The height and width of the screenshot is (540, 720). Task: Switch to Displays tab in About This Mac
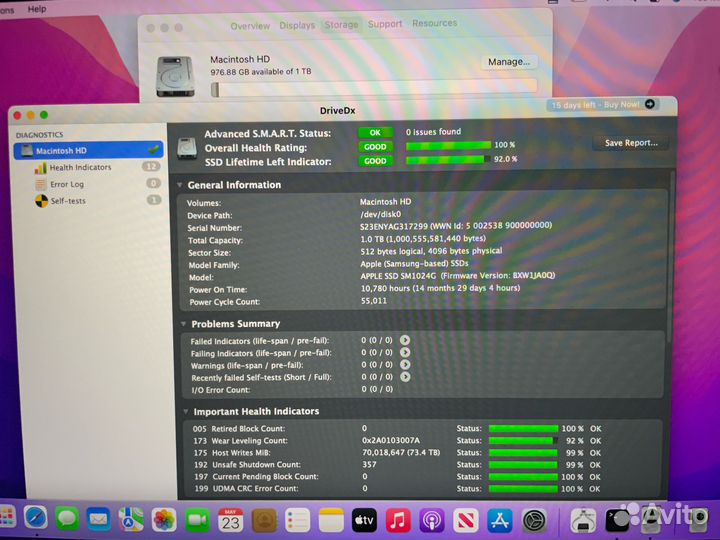[x=297, y=25]
